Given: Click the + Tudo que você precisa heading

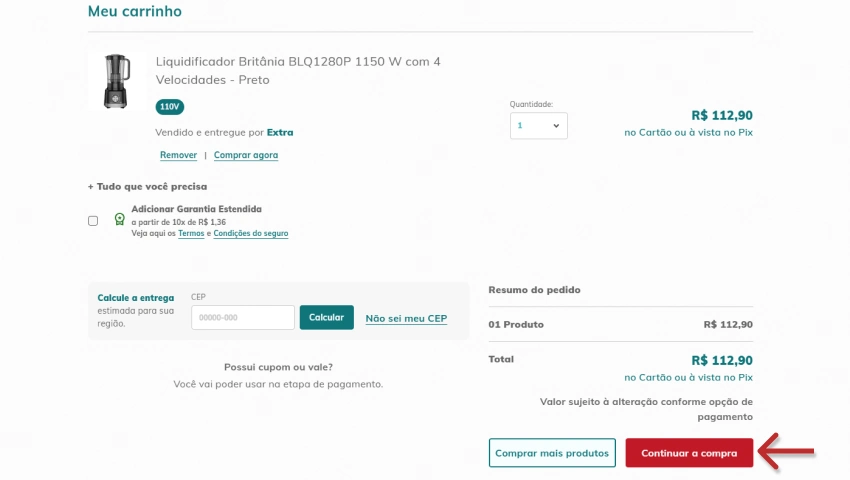Looking at the screenshot, I should [x=147, y=187].
